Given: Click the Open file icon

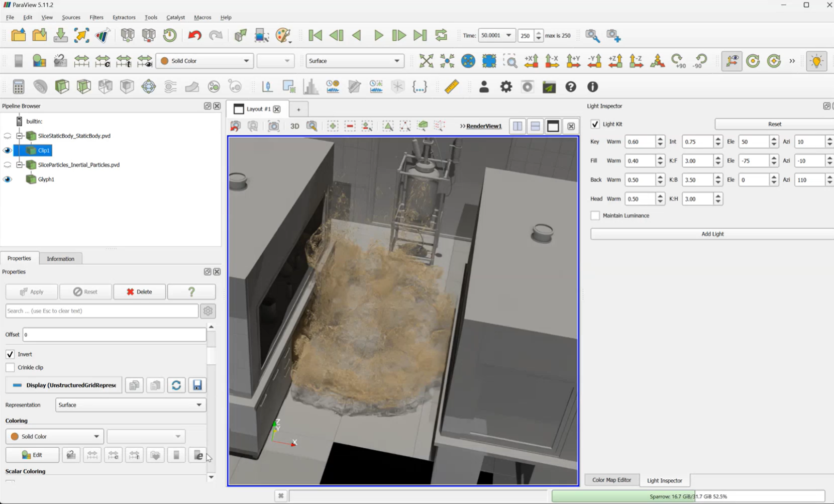Looking at the screenshot, I should point(19,35).
